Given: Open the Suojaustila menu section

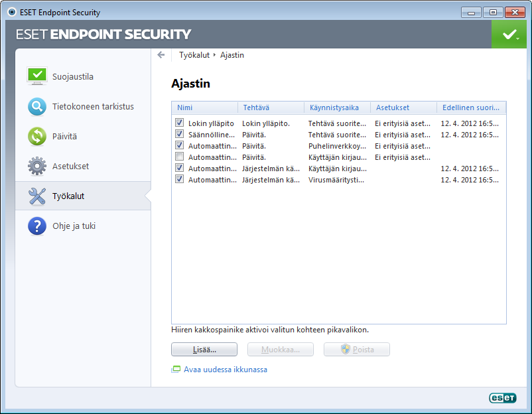Looking at the screenshot, I should tap(83, 76).
